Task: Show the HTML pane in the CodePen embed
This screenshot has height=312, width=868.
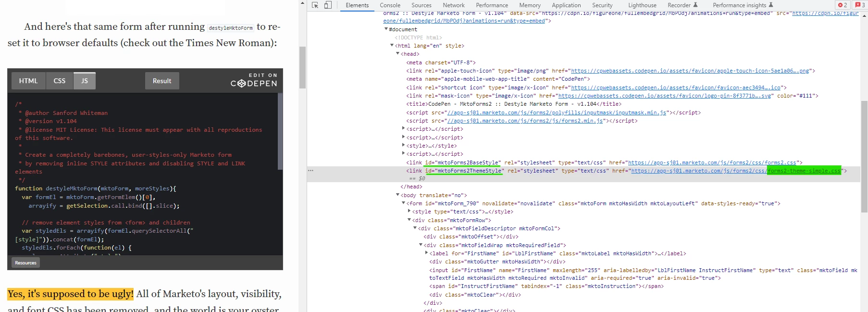Action: 28,81
